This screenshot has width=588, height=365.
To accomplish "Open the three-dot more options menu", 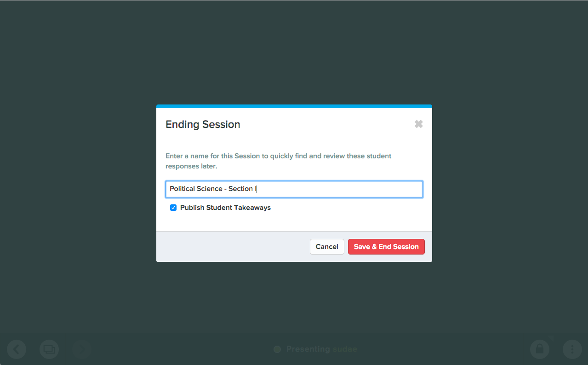I will coord(572,349).
